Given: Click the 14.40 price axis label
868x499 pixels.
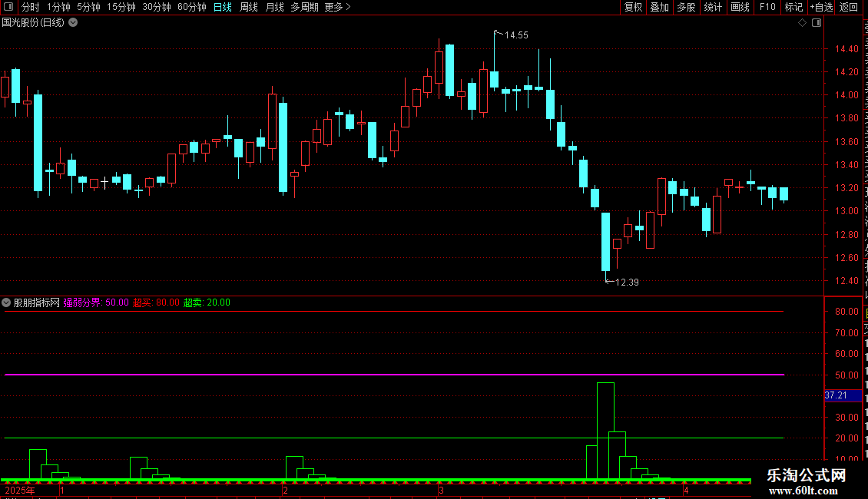Looking at the screenshot, I should (x=846, y=49).
